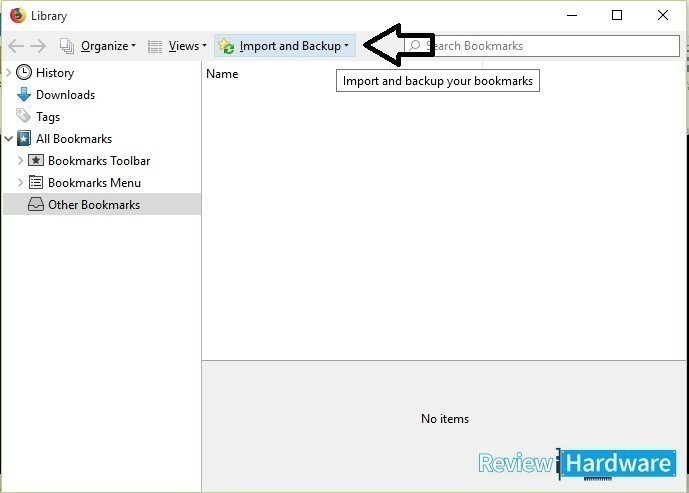
Task: Select Bookmarks Toolbar folder label
Action: coord(99,161)
